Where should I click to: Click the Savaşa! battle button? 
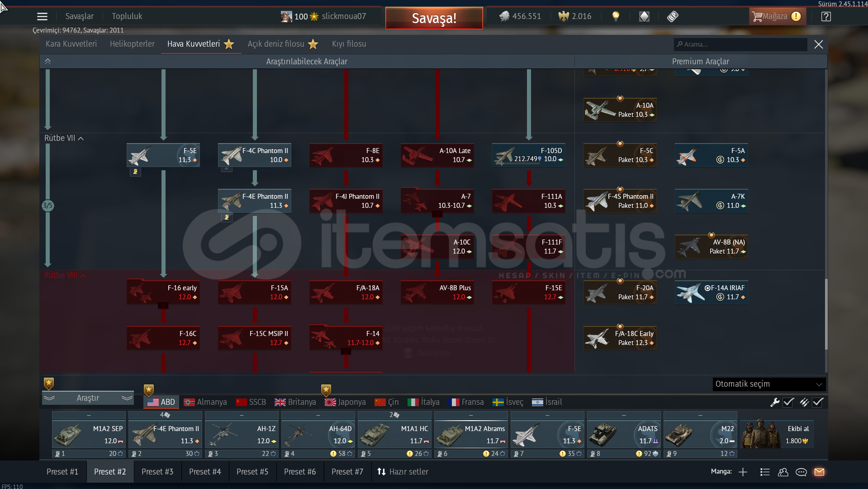[x=434, y=18]
